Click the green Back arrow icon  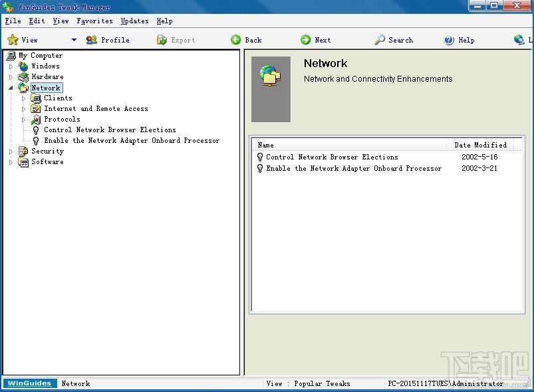tap(235, 40)
